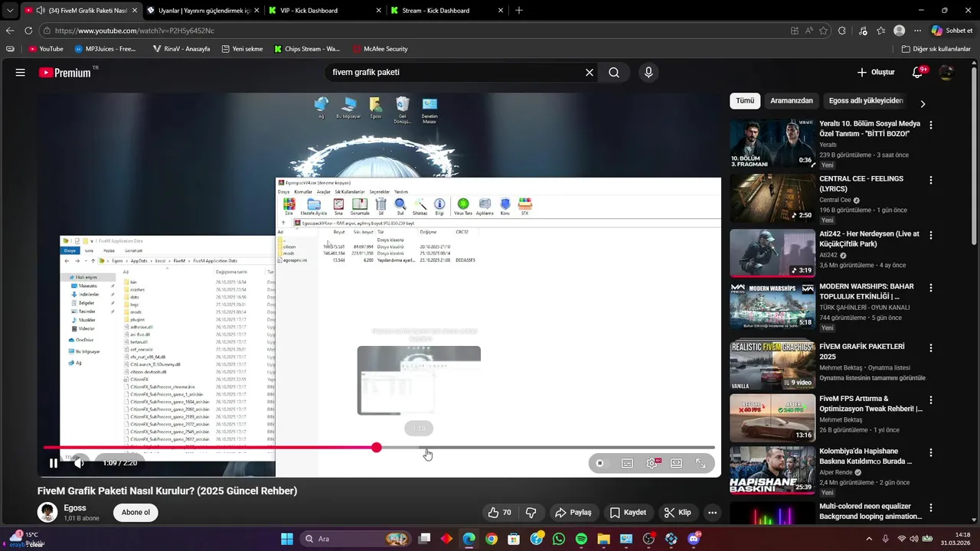Open McAfee Security bookmark

pos(380,49)
